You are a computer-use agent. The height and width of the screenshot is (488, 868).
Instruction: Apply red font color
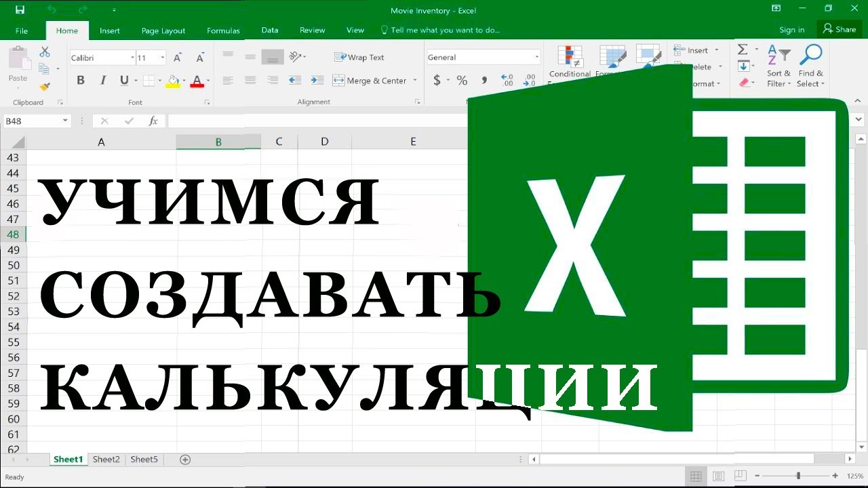197,81
